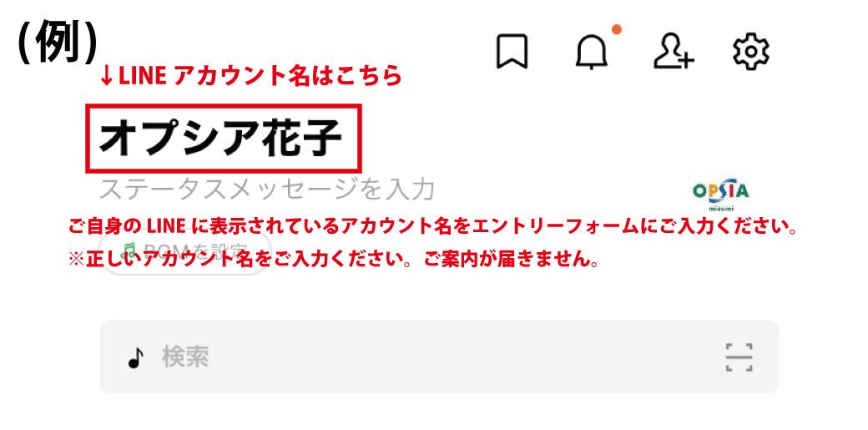Click the ご自身のLINEに表示 instruction line
The width and height of the screenshot is (868, 430).
point(432,227)
